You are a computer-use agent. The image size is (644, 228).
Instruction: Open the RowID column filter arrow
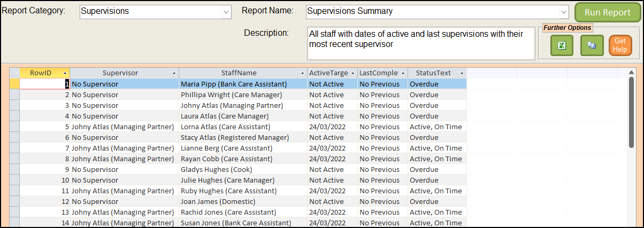[x=65, y=73]
